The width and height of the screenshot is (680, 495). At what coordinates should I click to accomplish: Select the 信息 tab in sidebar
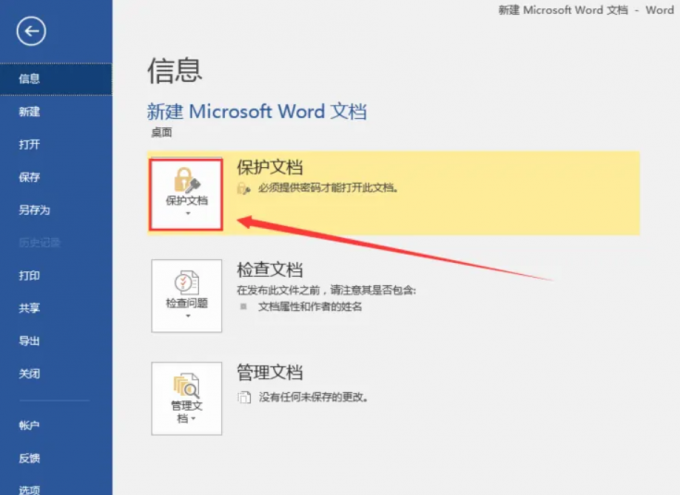coord(56,79)
